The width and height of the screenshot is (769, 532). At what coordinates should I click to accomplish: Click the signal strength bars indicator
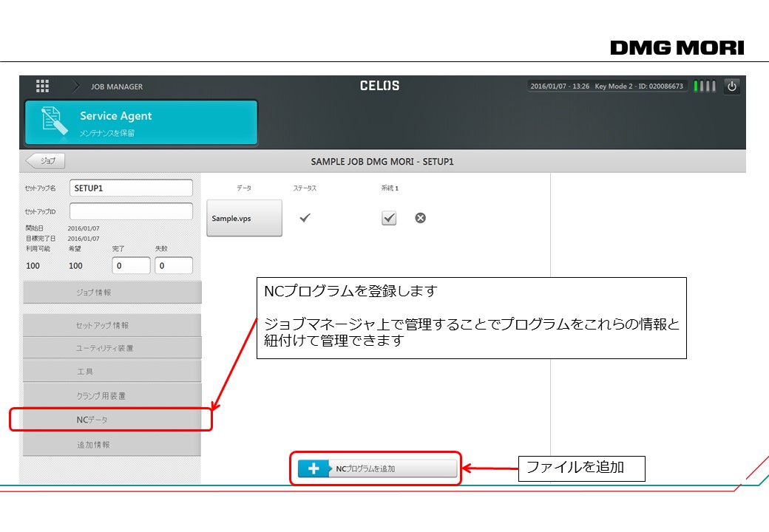click(x=705, y=86)
